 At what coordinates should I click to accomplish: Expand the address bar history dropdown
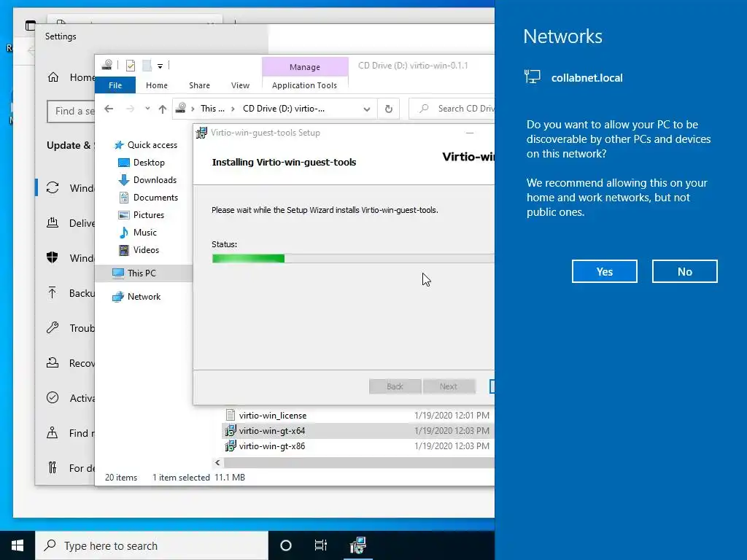point(366,109)
